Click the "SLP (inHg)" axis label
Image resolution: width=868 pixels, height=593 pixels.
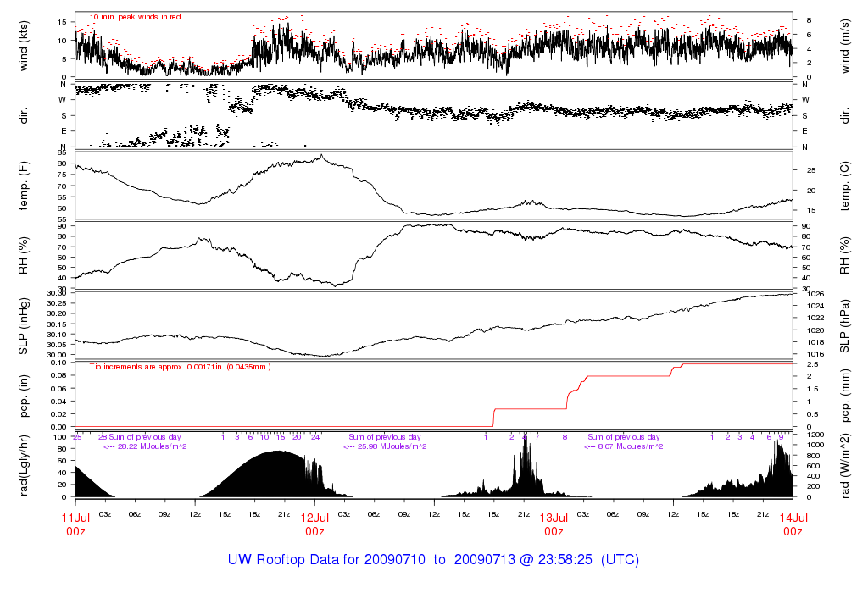[x=23, y=326]
